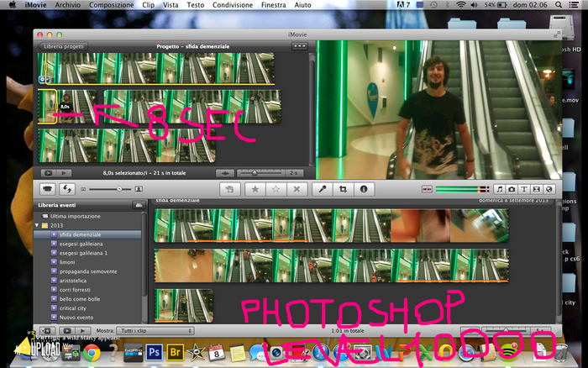Open the voiceover microphone tool
588x368 pixels.
click(x=322, y=189)
